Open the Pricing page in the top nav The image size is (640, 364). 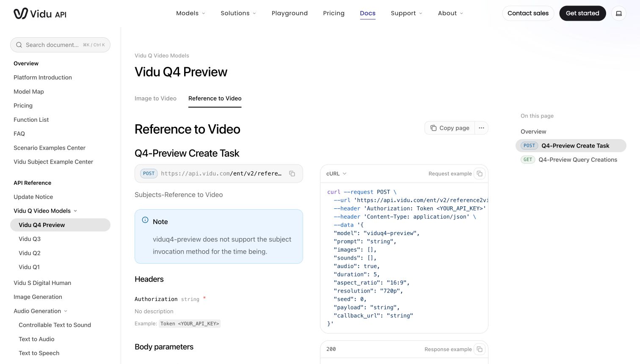[334, 14]
